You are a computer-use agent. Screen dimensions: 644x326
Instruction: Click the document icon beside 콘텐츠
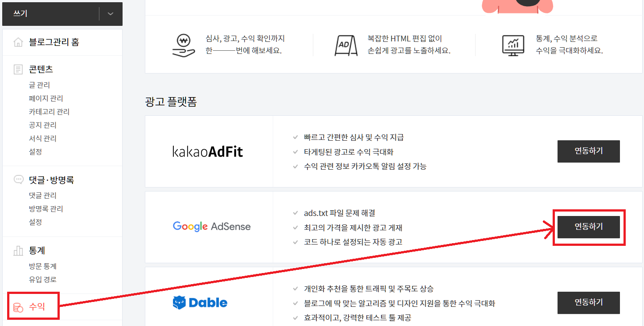18,69
